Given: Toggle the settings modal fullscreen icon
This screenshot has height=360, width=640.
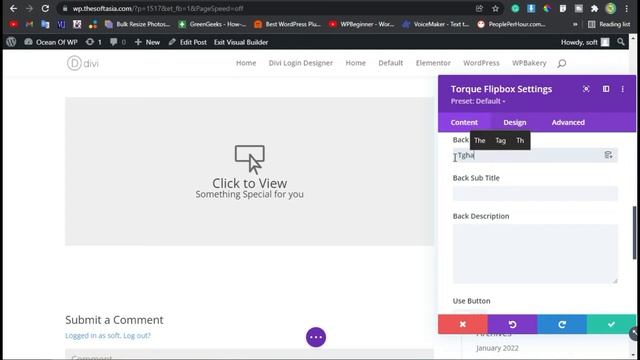Looking at the screenshot, I should pos(586,89).
